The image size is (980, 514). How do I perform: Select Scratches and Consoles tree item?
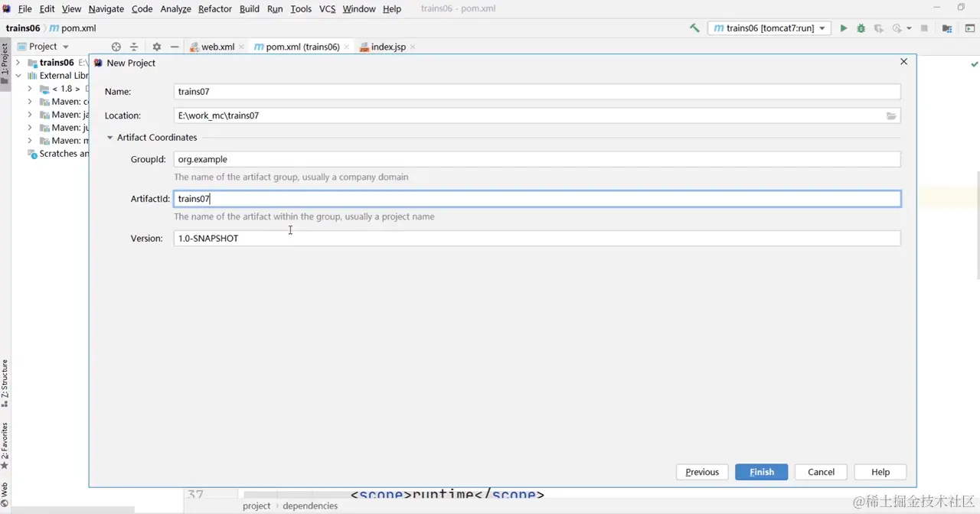[x=58, y=154]
